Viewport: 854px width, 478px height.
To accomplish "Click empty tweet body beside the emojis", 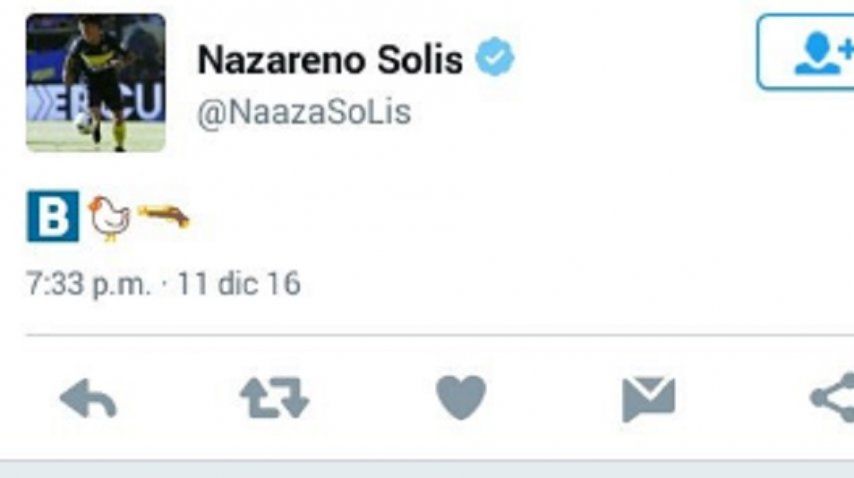I will (490, 217).
